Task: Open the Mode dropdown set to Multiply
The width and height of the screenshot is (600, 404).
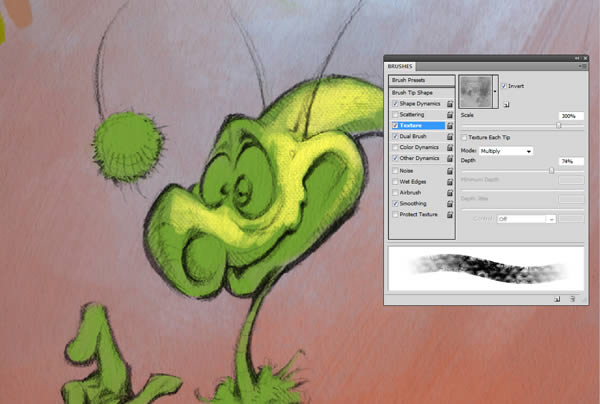Action: click(x=506, y=151)
